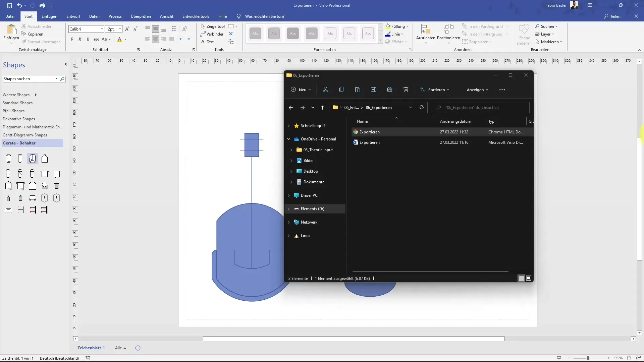Viewport: 644px width, 362px height.
Task: Toggle strikethrough abc formatting
Action: (96, 39)
